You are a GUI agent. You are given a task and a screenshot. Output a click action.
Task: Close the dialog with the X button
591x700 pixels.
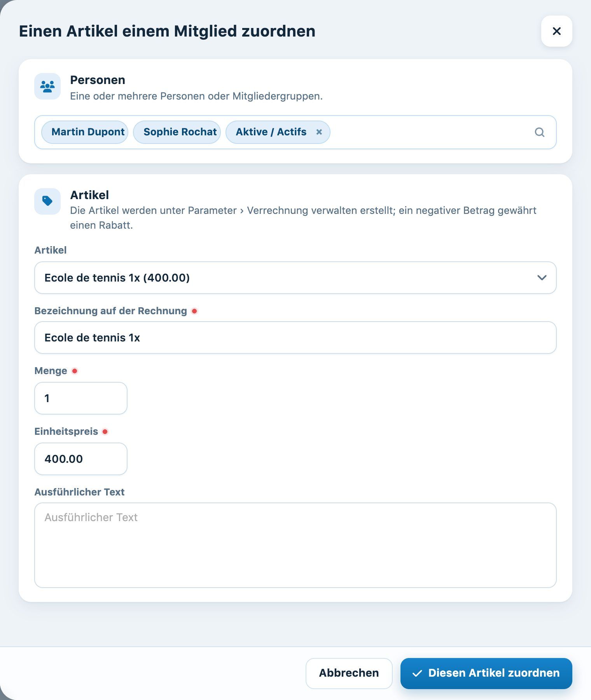click(x=556, y=31)
